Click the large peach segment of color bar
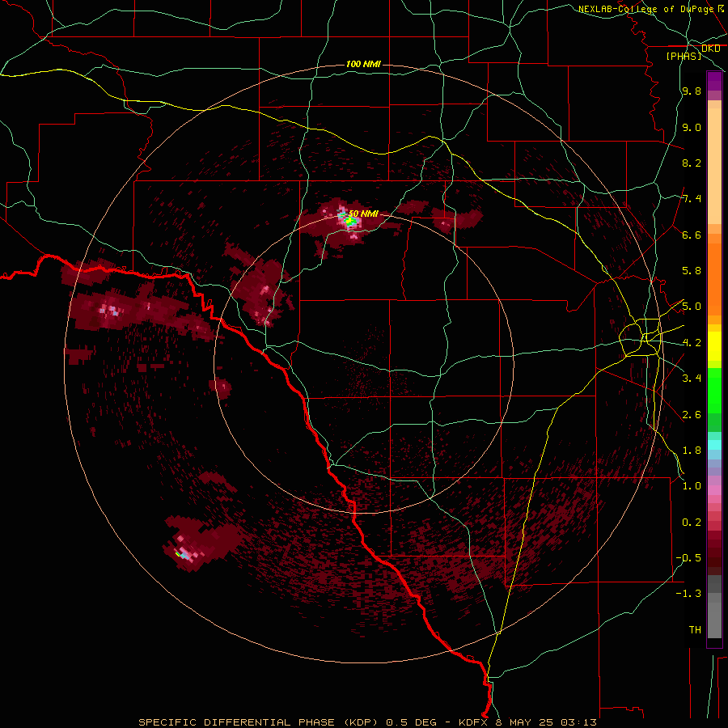This screenshot has width=728, height=728. [714, 166]
